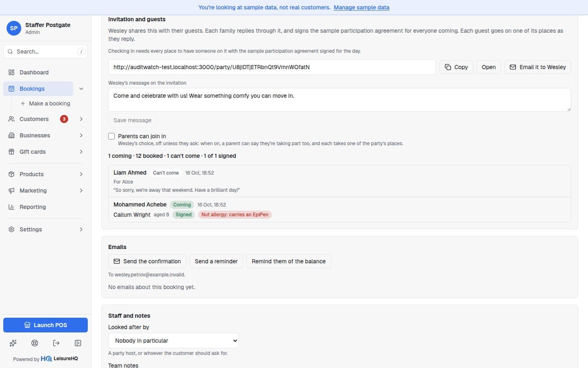Collapse the sidebar panel icon
588x368 pixels.
pyautogui.click(x=78, y=343)
